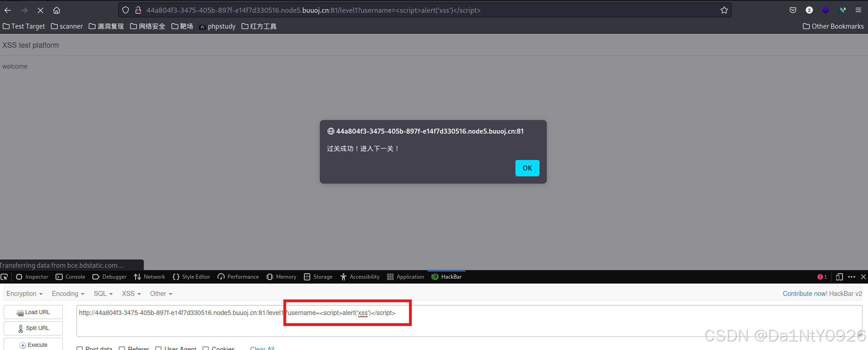Click OK in the alert dialog

coord(527,168)
